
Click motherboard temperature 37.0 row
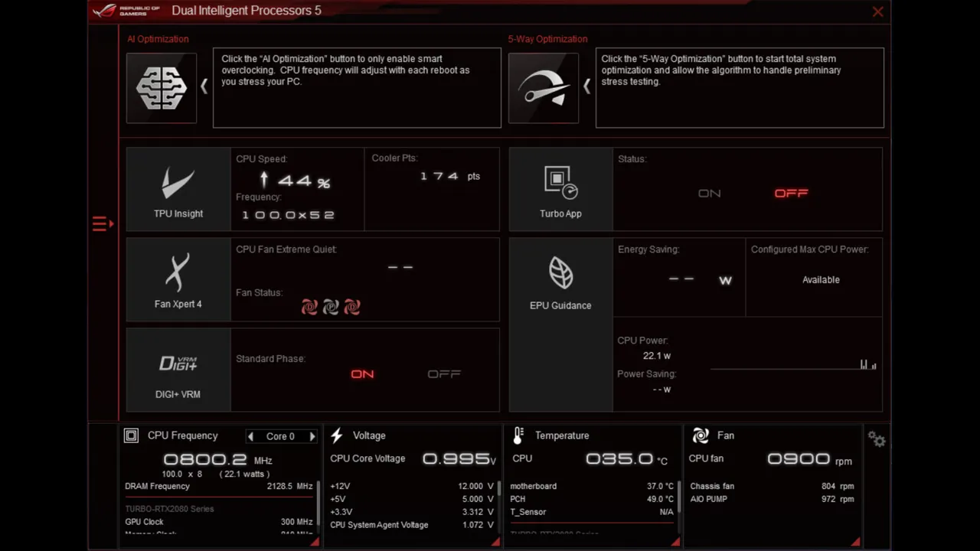(592, 486)
